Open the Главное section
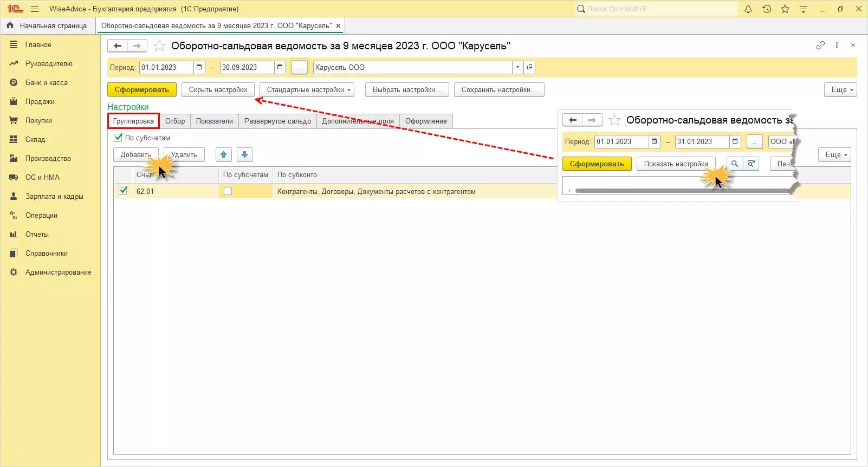 tap(38, 45)
